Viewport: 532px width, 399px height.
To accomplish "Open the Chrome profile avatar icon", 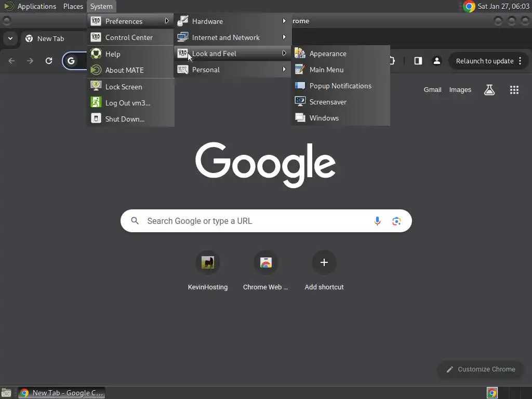I will (x=436, y=61).
